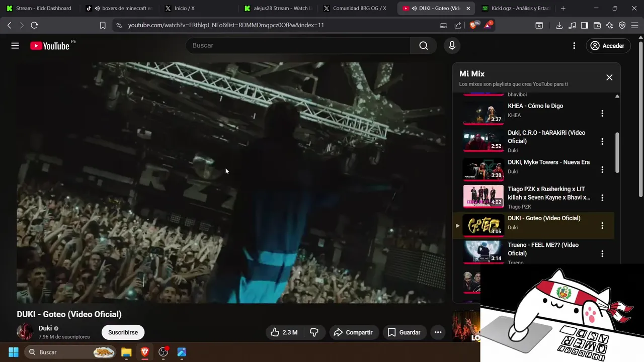This screenshot has height=362, width=644.
Task: Start voice search with the microphone
Action: (452, 46)
